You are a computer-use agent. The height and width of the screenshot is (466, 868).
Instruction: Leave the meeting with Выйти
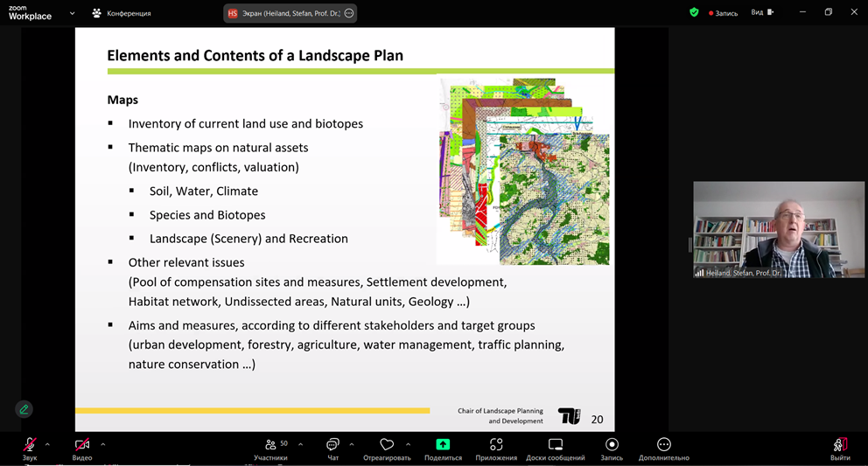point(840,446)
